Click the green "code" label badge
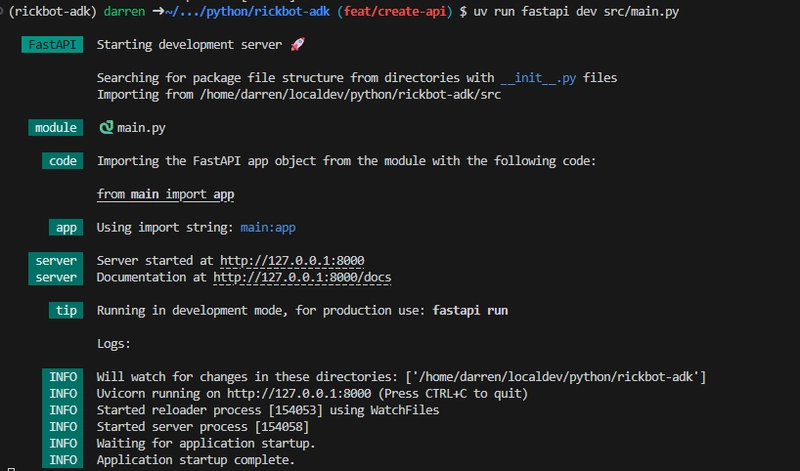The width and height of the screenshot is (800, 471). (x=63, y=161)
